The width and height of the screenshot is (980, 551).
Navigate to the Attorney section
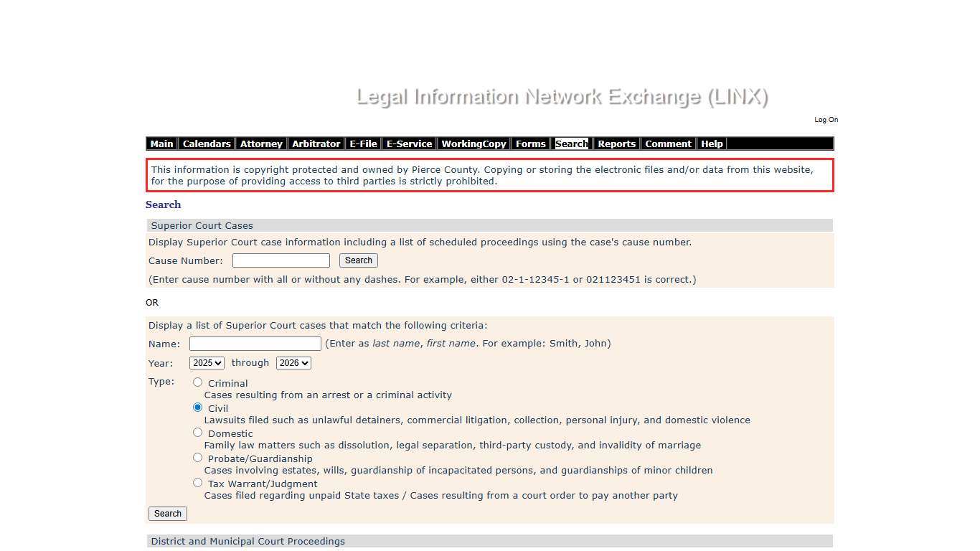[261, 143]
